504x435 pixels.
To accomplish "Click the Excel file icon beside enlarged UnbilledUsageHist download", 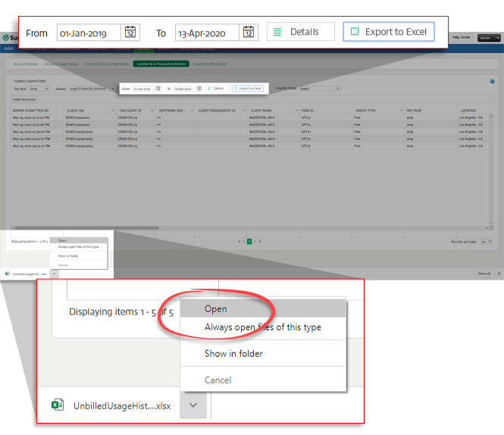I will point(57,405).
